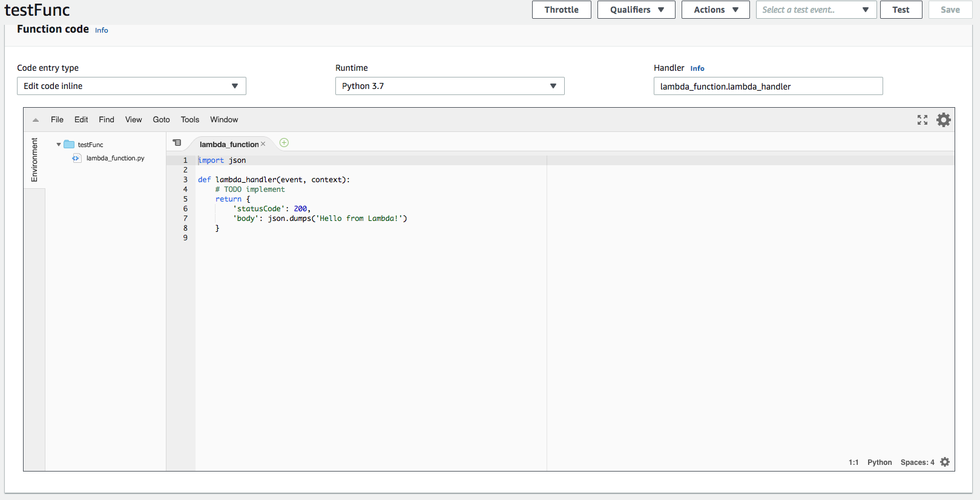The height and width of the screenshot is (500, 980).
Task: Click the Throttle button
Action: pos(562,10)
